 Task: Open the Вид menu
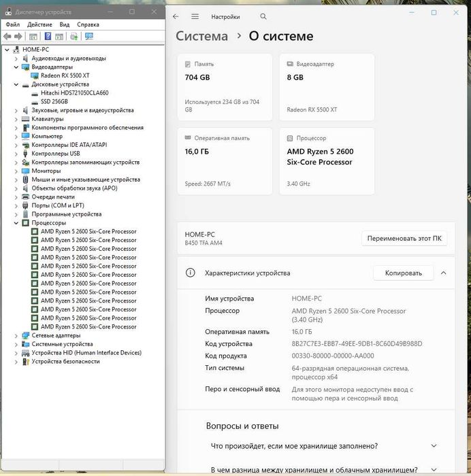point(65,24)
